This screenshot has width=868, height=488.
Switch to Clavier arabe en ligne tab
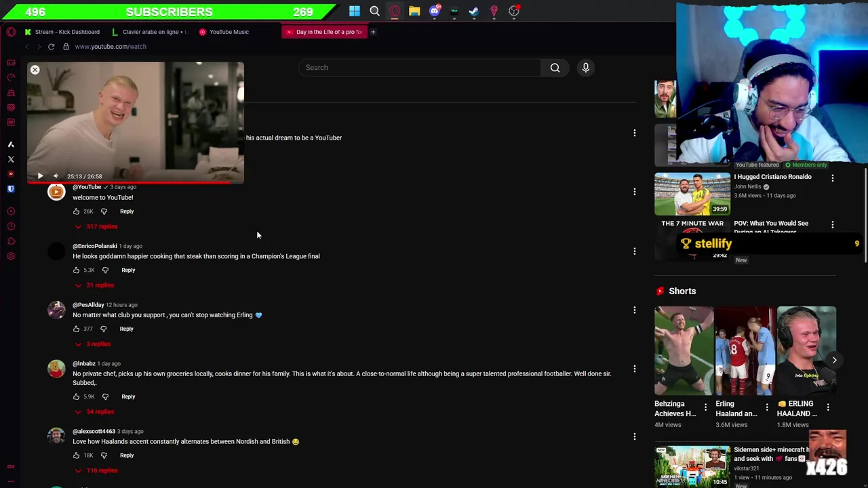tap(150, 32)
